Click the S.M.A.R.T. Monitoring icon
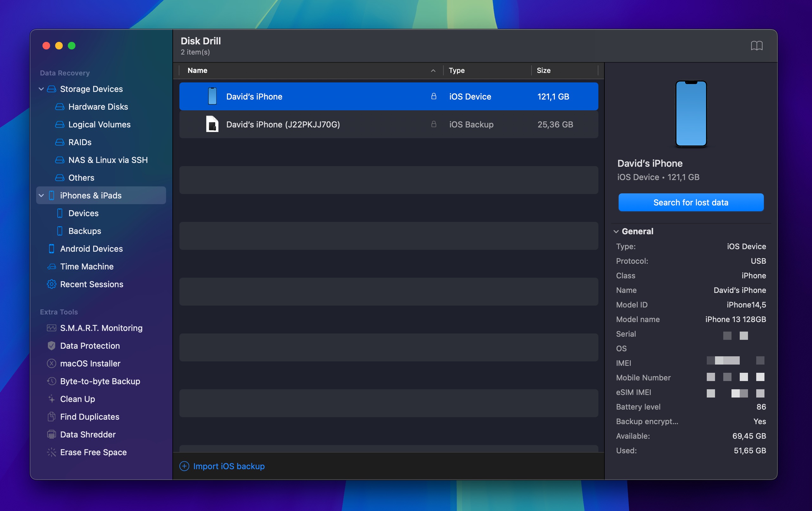 [52, 328]
